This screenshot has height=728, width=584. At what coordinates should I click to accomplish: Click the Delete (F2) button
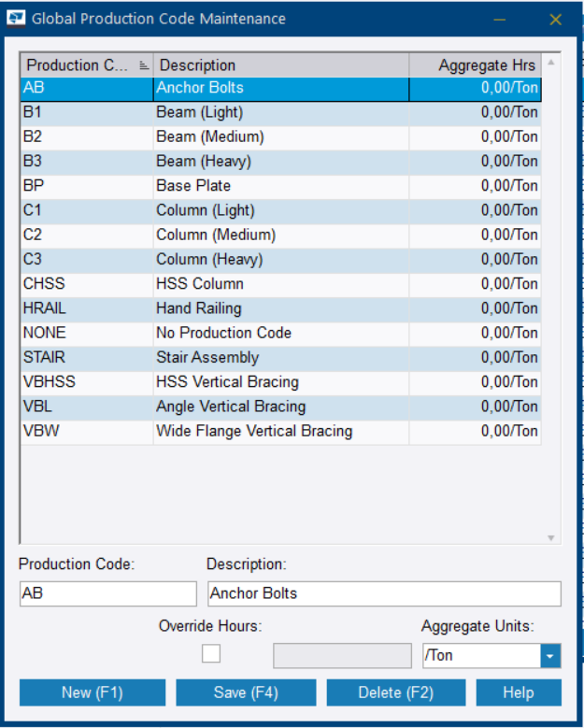(x=395, y=692)
